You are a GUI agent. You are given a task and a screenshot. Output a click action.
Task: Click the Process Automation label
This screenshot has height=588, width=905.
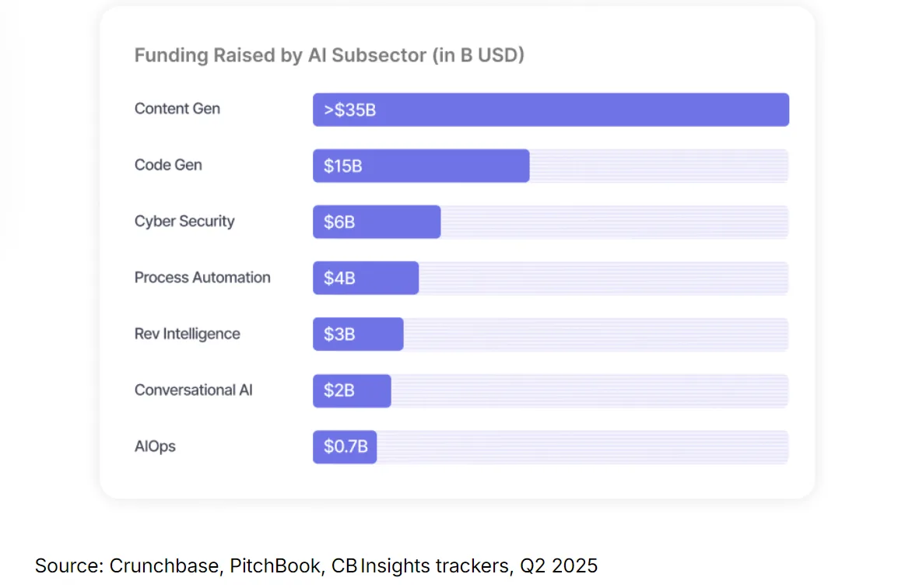tap(202, 278)
